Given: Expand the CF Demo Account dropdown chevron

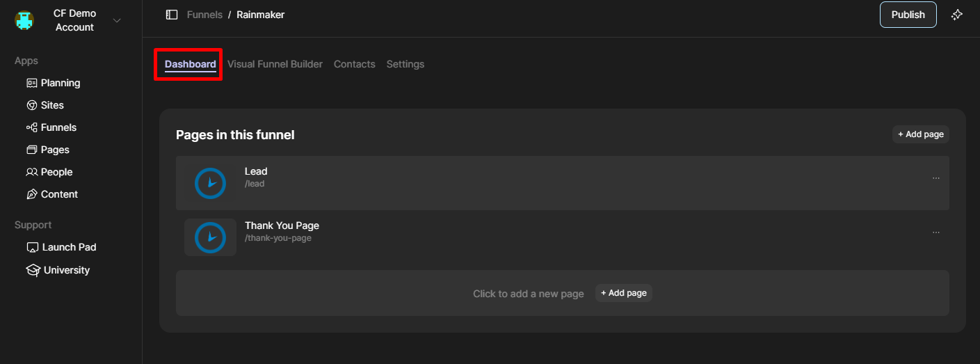Looking at the screenshot, I should tap(117, 20).
